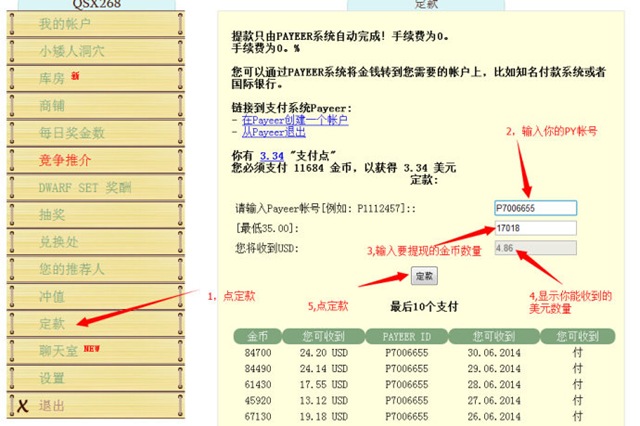This screenshot has width=640, height=426.
Task: Go to 小矮人洞穴 menu item
Action: click(72, 50)
